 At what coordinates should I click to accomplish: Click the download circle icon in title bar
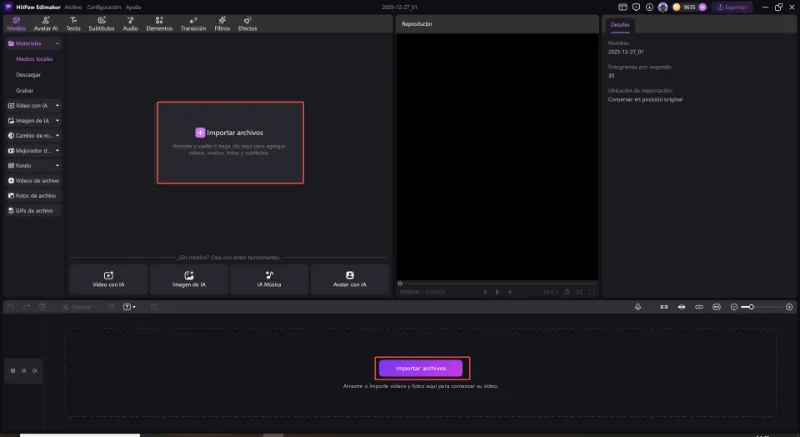pos(649,7)
